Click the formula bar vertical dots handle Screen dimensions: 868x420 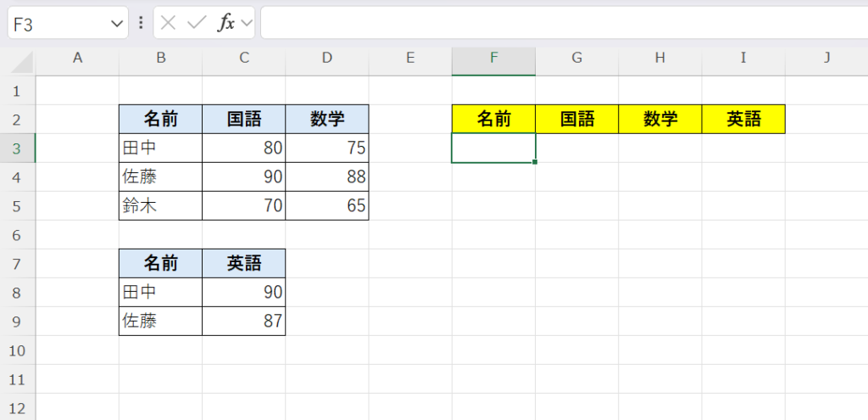(141, 23)
